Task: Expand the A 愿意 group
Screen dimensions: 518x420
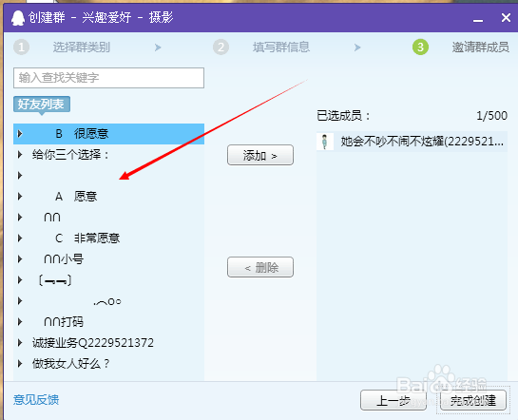Action: pyautogui.click(x=20, y=197)
